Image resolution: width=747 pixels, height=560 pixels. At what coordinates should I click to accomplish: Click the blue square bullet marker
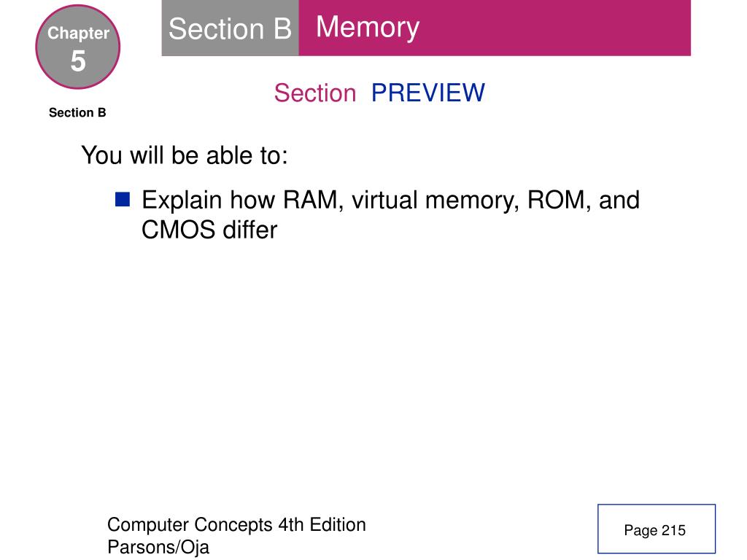point(123,199)
